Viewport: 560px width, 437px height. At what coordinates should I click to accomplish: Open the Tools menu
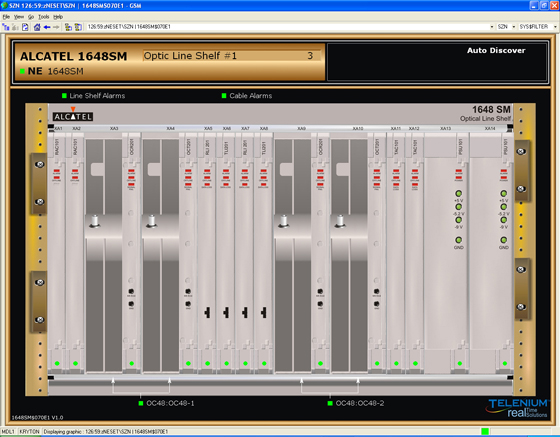coord(44,17)
